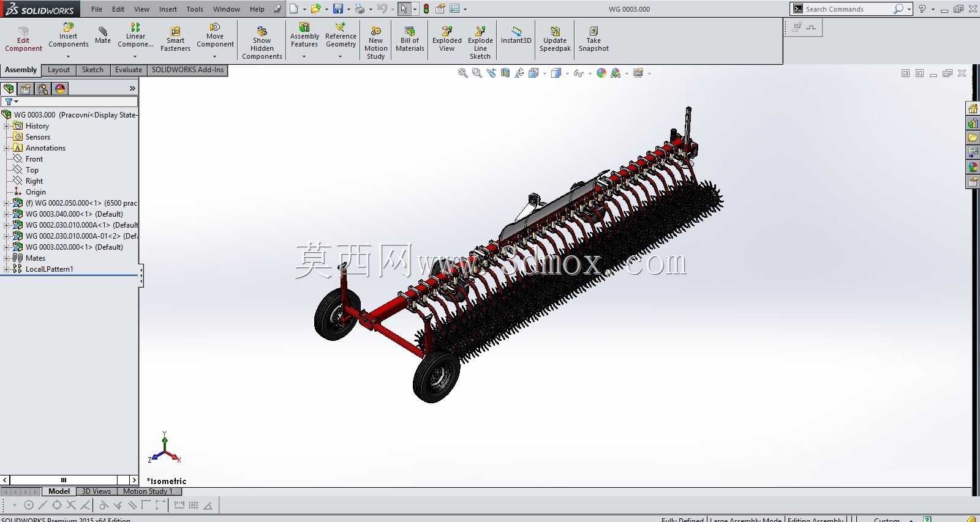
Task: Open the File menu
Action: coord(97,9)
